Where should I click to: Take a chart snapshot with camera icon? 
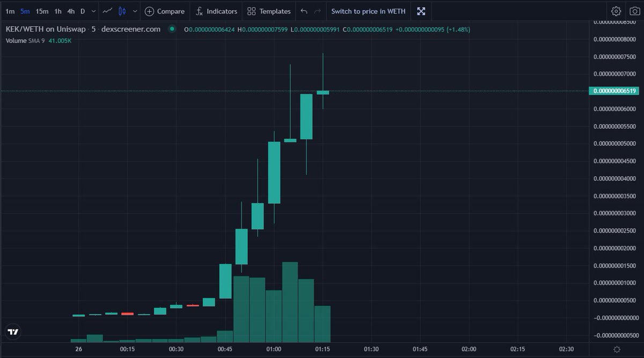pyautogui.click(x=634, y=11)
